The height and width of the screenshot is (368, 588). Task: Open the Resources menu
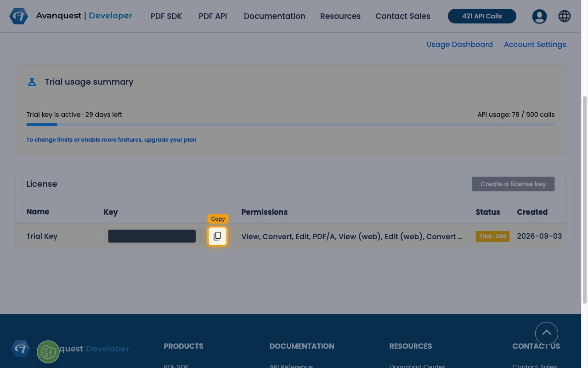click(340, 16)
